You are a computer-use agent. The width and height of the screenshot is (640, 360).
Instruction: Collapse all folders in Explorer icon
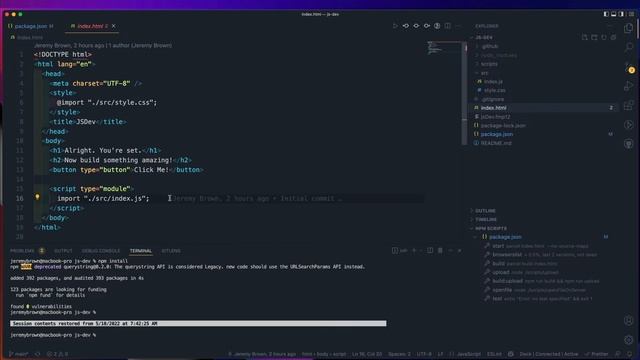[613, 37]
